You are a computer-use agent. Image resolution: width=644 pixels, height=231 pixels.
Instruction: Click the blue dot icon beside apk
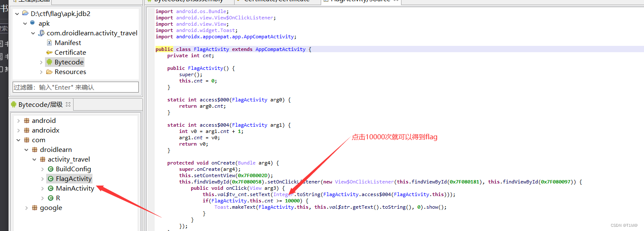click(x=32, y=23)
